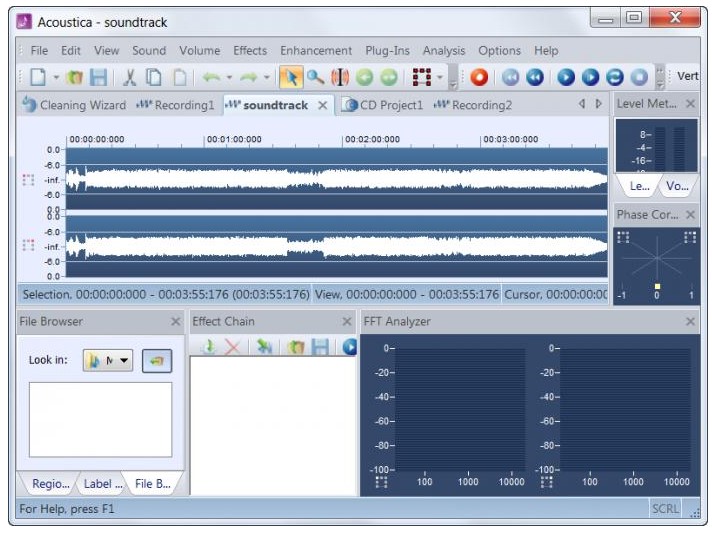
Task: Open the Undo history dropdown arrow
Action: pyautogui.click(x=229, y=77)
